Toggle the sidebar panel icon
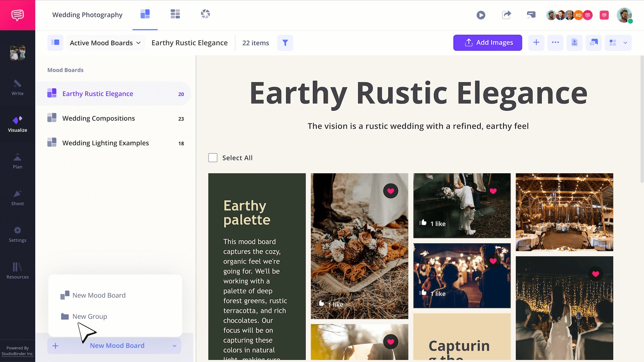Viewport: 644px width, 362px height. (x=55, y=43)
